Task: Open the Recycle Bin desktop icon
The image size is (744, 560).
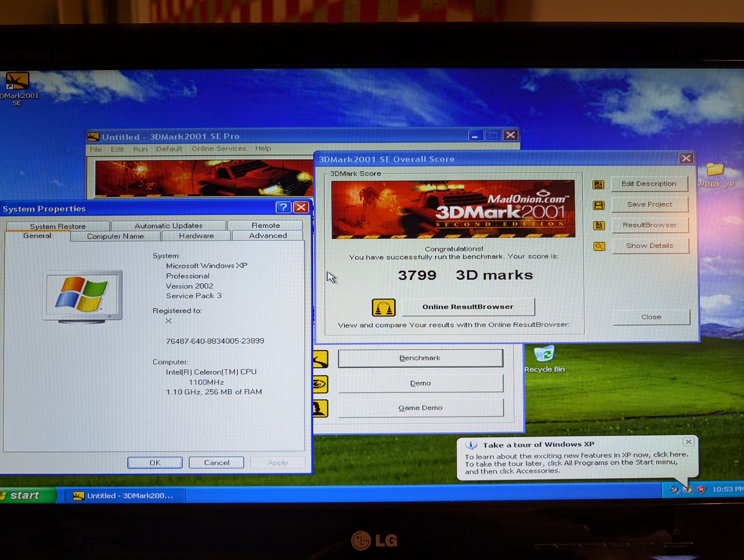Action: tap(544, 359)
